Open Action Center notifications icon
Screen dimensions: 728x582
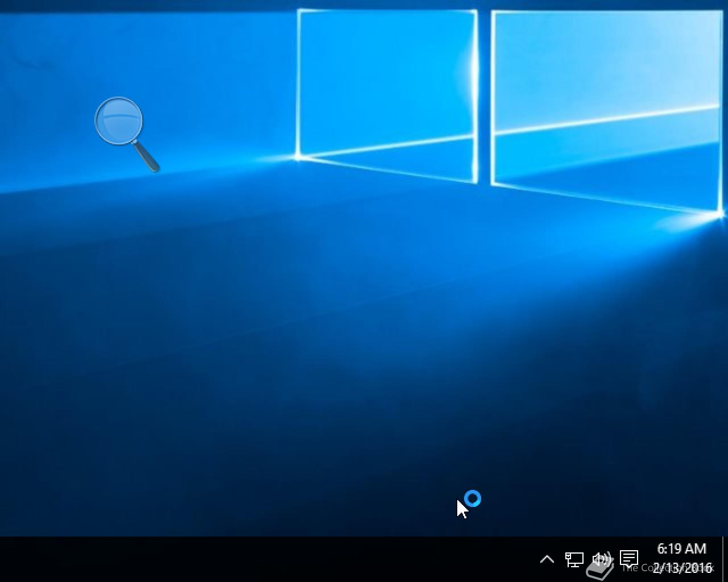[x=628, y=559]
